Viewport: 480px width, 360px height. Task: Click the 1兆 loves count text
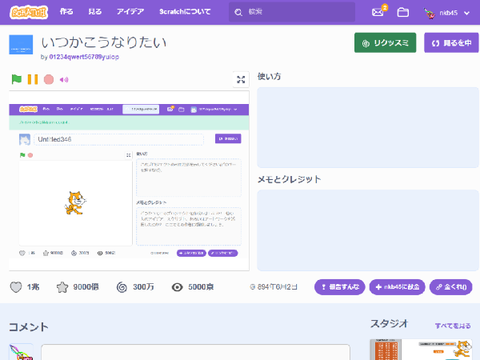point(33,287)
